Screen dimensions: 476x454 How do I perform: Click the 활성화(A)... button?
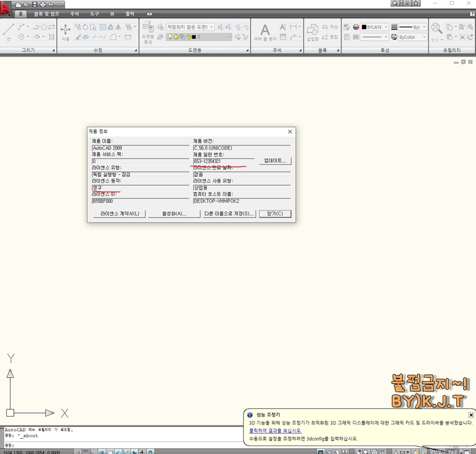pos(174,214)
